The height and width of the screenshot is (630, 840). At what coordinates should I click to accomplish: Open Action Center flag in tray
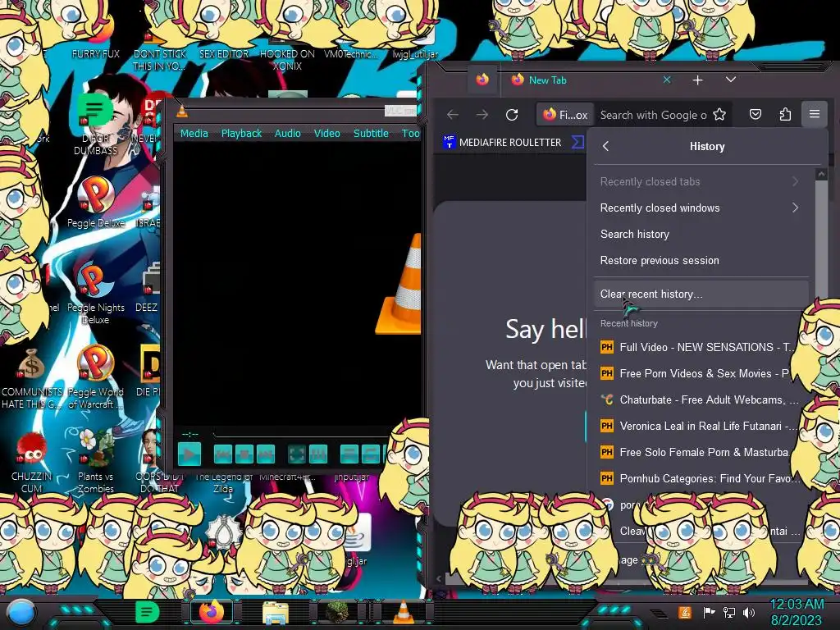(x=710, y=612)
